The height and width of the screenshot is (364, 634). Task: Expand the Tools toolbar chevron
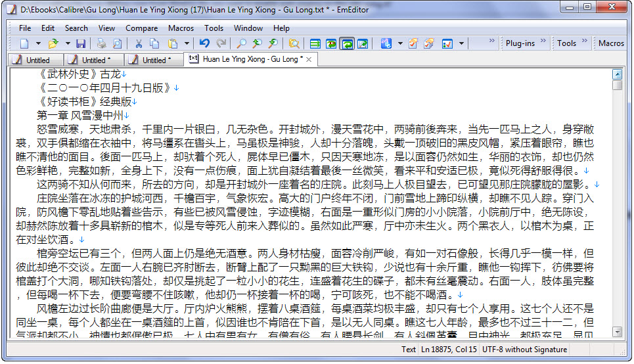pos(584,41)
